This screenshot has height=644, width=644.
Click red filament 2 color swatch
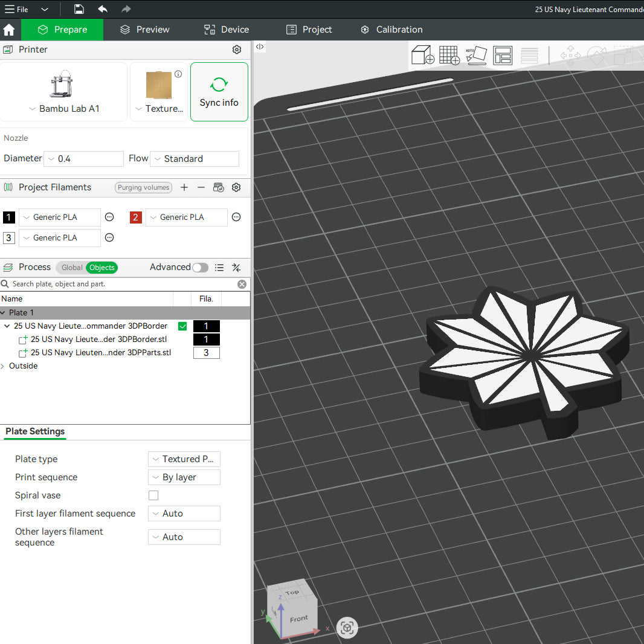136,217
